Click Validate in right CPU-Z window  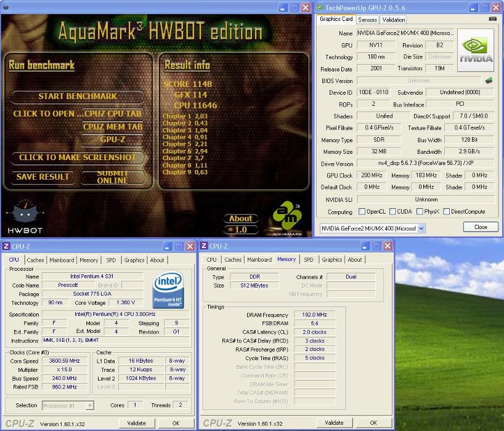[334, 422]
